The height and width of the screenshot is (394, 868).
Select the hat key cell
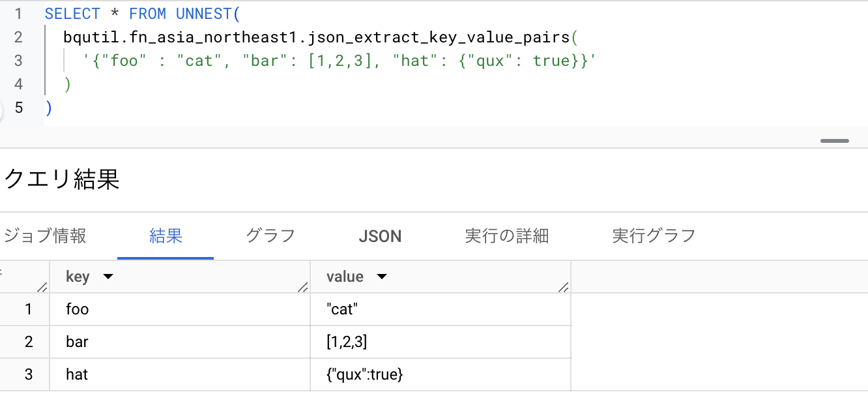pyautogui.click(x=77, y=374)
